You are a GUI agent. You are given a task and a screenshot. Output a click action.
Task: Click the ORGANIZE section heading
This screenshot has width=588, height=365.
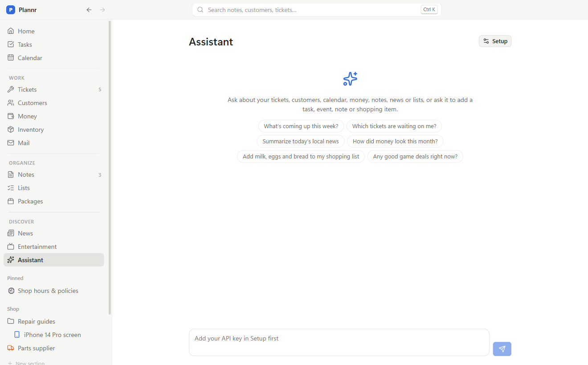tap(22, 163)
